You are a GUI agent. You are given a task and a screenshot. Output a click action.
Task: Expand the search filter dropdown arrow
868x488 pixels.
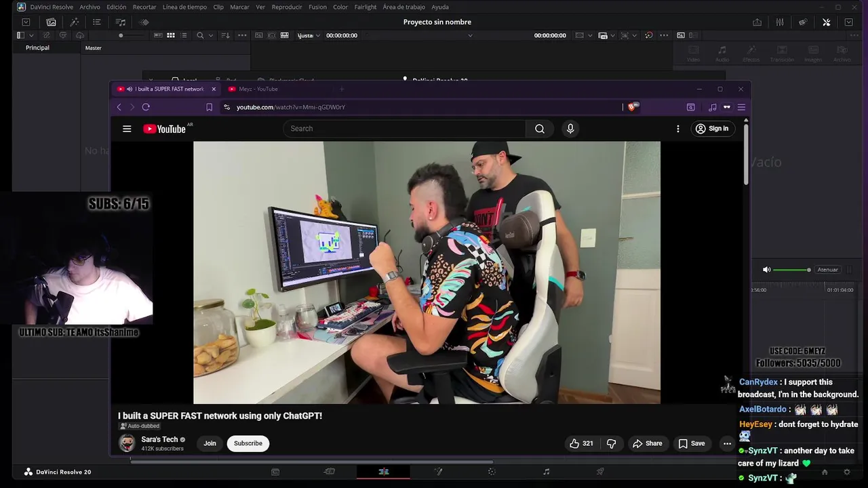pyautogui.click(x=210, y=35)
